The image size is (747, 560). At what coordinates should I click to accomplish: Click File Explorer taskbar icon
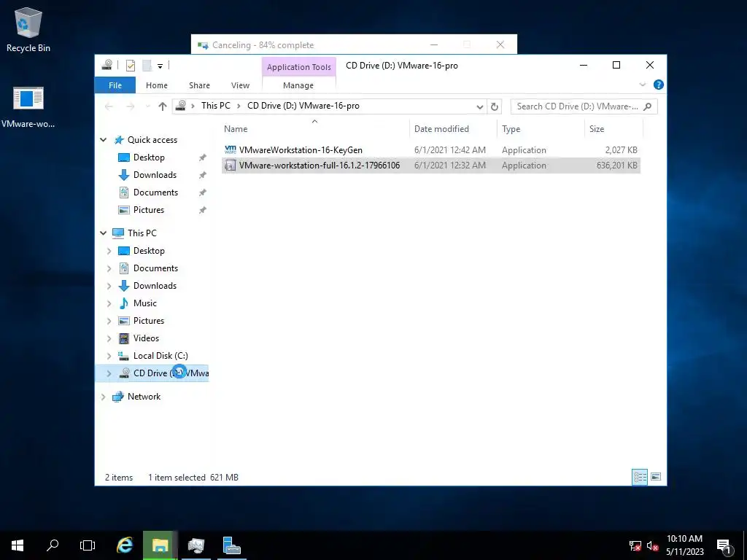160,545
